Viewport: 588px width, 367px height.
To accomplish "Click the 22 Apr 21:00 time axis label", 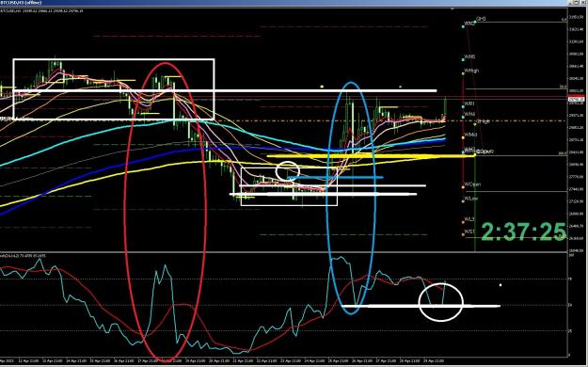I will coord(267,361).
